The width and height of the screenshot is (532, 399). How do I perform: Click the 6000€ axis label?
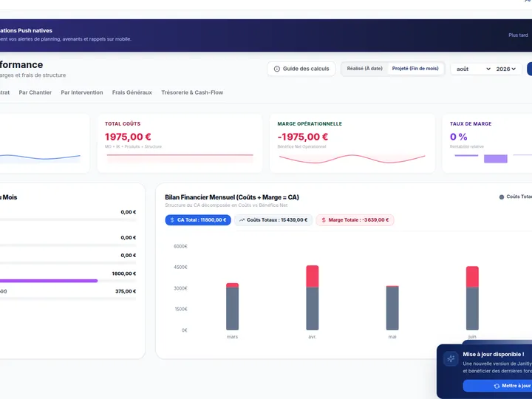click(180, 246)
